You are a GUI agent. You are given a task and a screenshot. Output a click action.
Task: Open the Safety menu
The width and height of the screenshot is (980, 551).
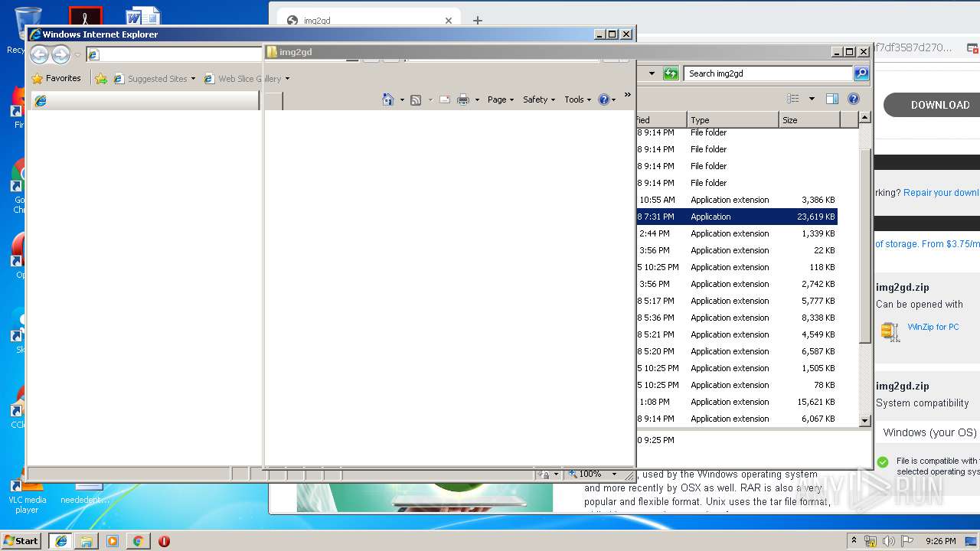[539, 99]
